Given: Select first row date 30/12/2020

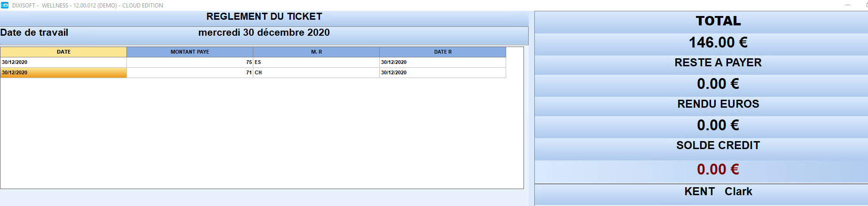Looking at the screenshot, I should [x=63, y=62].
